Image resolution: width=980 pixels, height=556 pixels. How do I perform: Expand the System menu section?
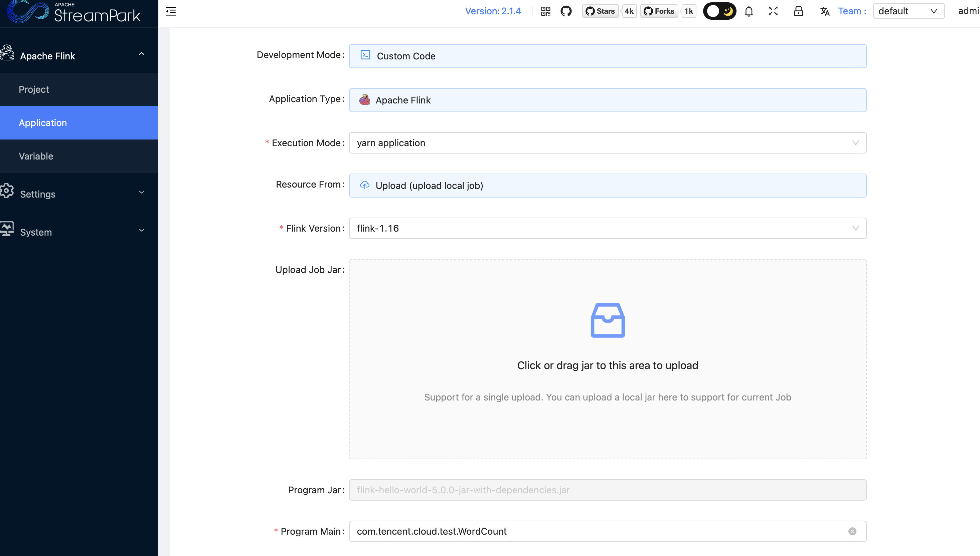[79, 232]
